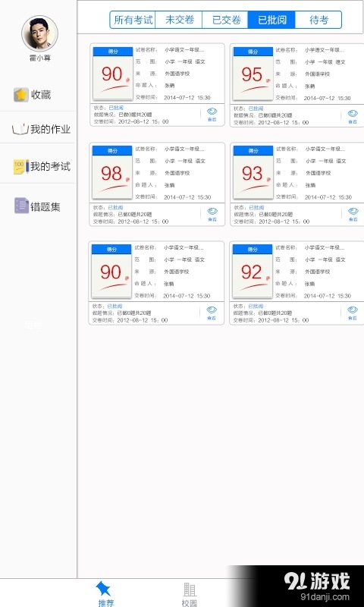Click 2014-07-12 15:30 in the 95 card

pyautogui.click(x=328, y=99)
